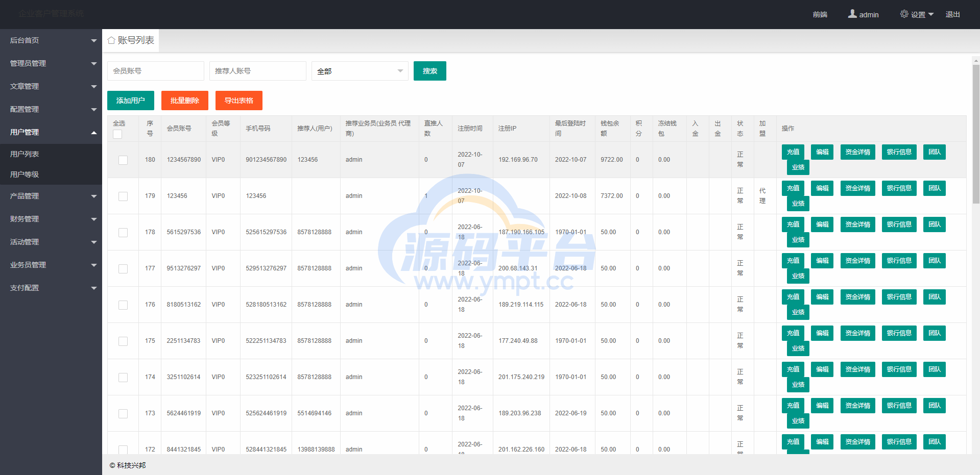This screenshot has width=980, height=475.
Task: Open the 设置 dropdown arrow in header
Action: (x=931, y=14)
